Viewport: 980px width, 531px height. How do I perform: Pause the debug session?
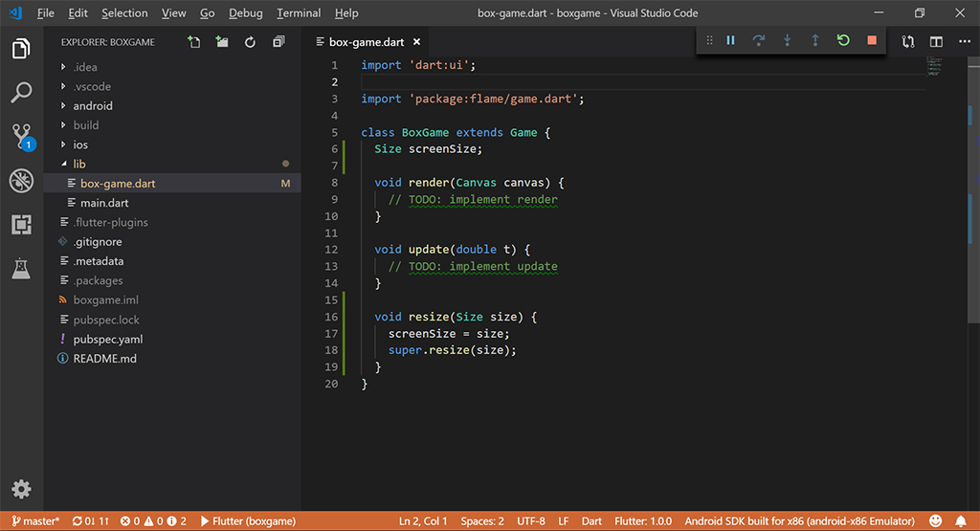(x=730, y=40)
